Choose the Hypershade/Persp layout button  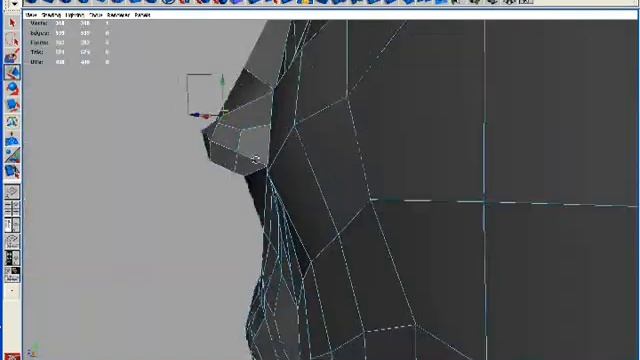pyautogui.click(x=12, y=258)
